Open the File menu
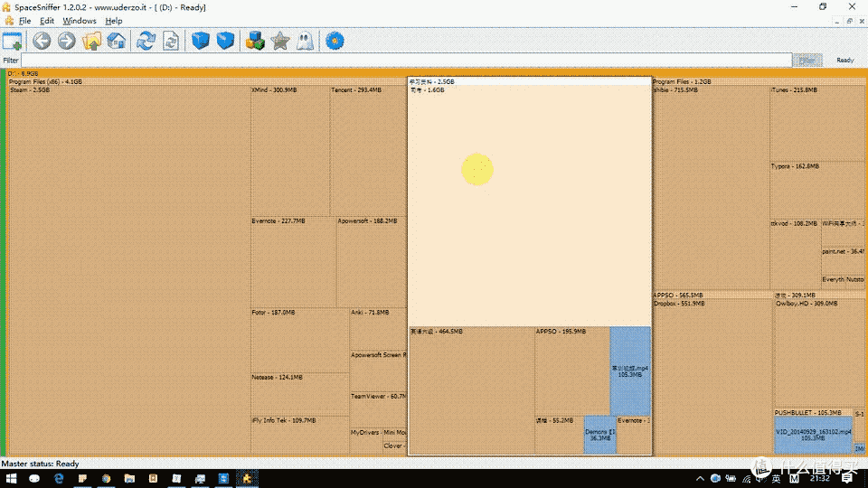The width and height of the screenshot is (868, 488). [24, 21]
